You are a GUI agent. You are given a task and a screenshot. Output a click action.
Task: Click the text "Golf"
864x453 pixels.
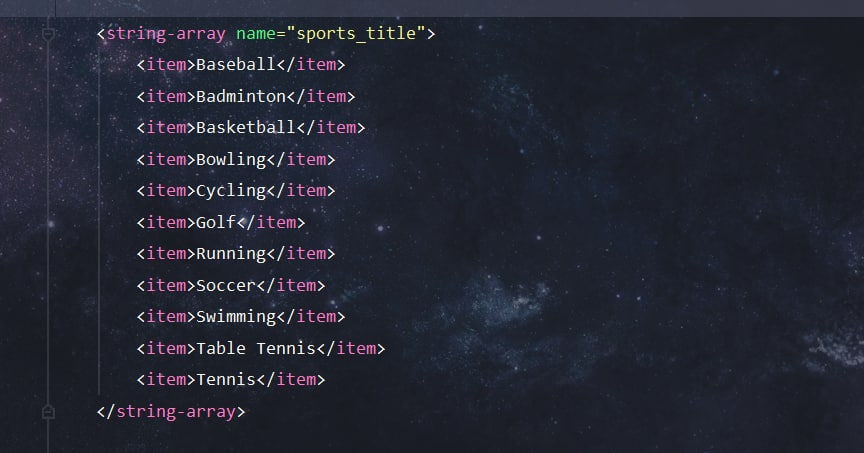click(x=216, y=222)
